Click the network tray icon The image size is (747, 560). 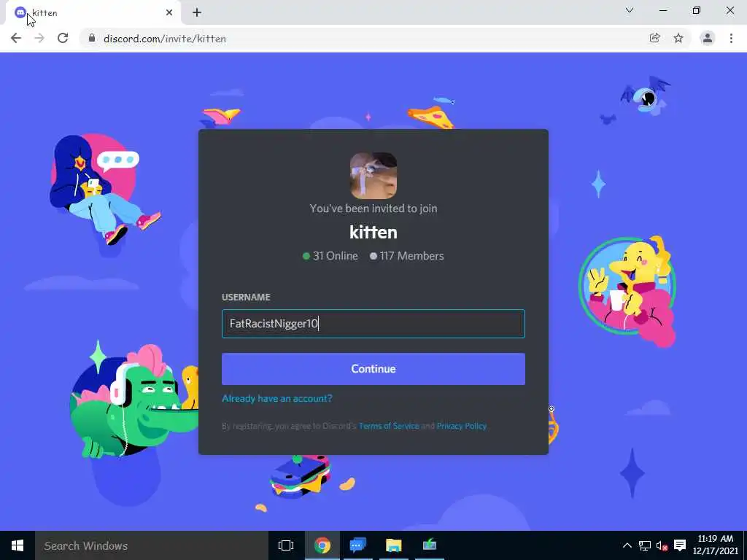pos(645,545)
